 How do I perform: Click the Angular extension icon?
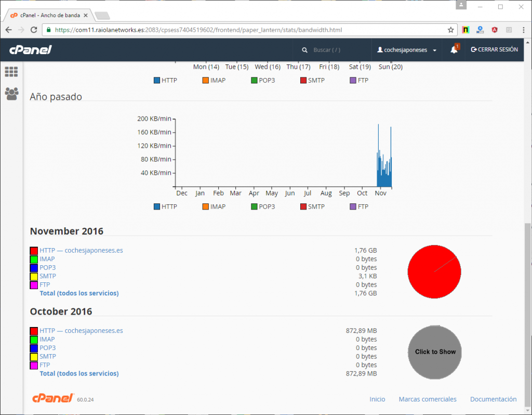(x=494, y=30)
